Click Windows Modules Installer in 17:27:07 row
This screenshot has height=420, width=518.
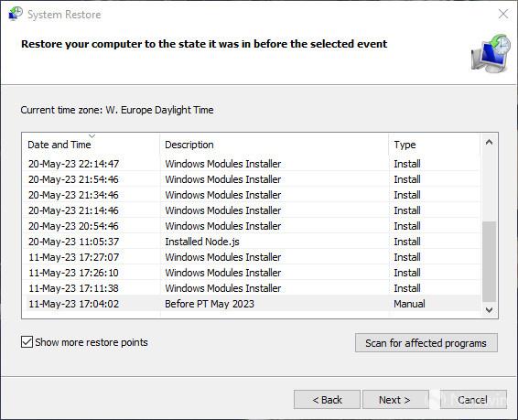[x=223, y=257]
